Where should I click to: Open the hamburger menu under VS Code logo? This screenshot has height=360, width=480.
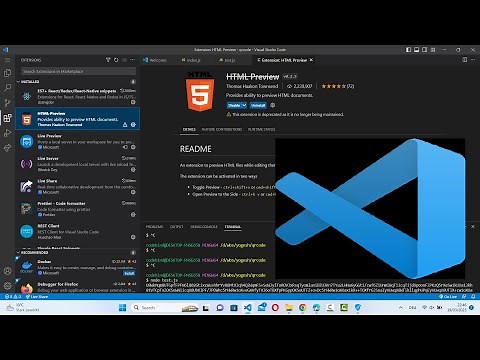pyautogui.click(x=7, y=60)
